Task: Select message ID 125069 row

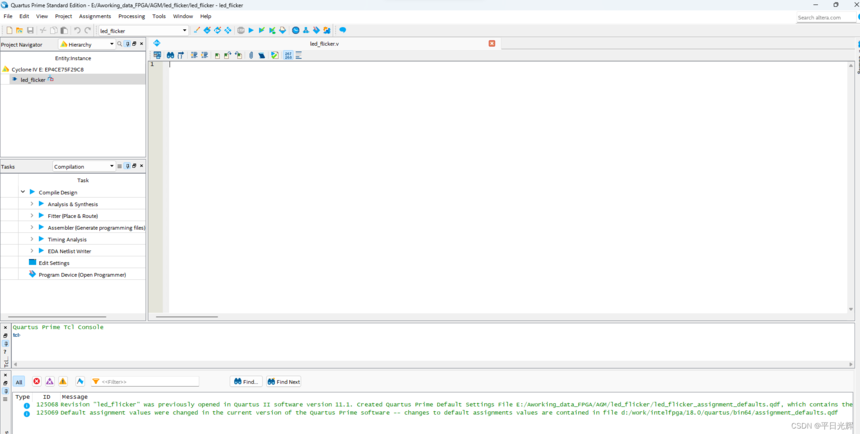Action: [x=433, y=413]
